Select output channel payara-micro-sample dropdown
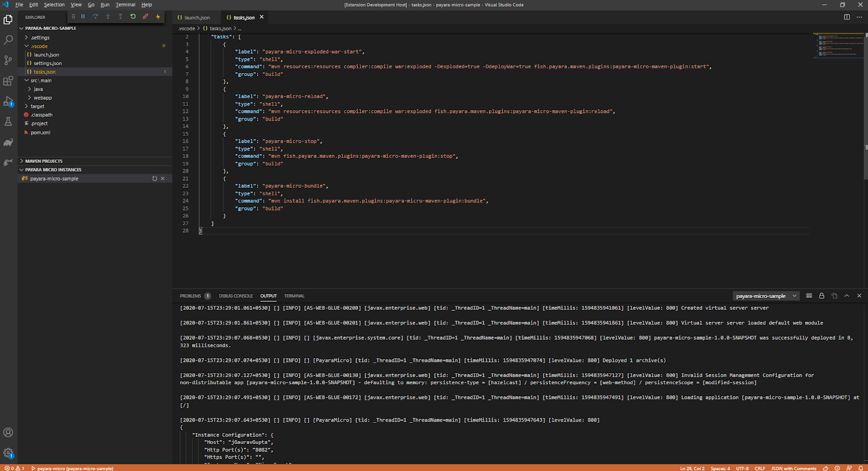This screenshot has width=868, height=471. 766,296
